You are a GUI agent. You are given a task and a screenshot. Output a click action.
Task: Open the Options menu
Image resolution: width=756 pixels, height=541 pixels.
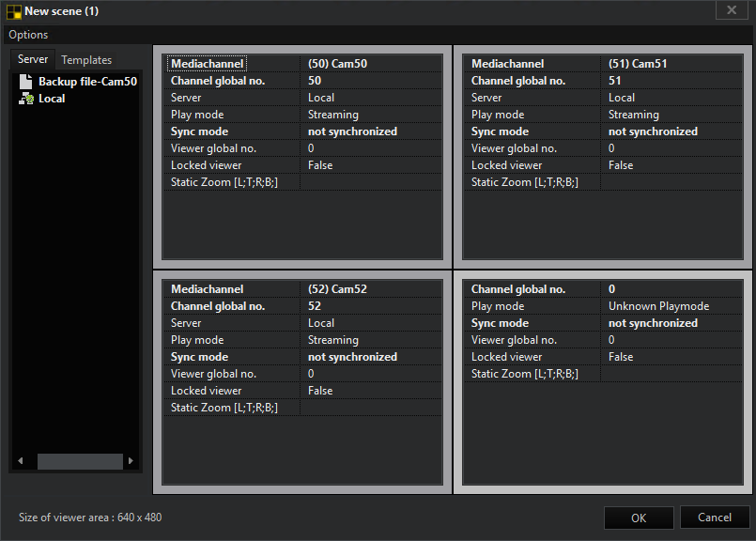pos(28,35)
